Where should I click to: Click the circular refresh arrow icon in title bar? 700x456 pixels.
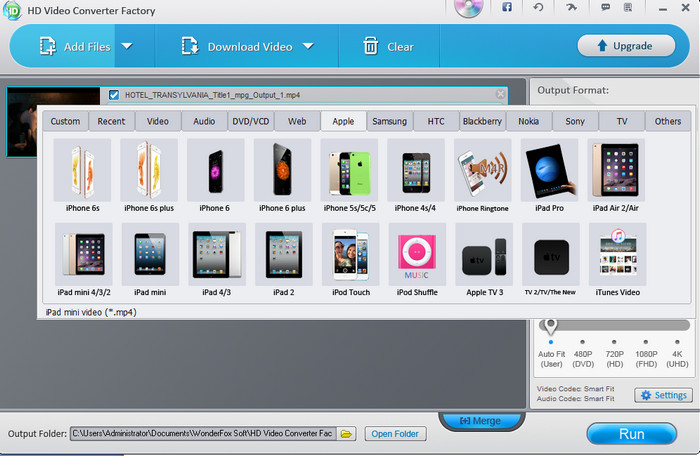coord(538,7)
